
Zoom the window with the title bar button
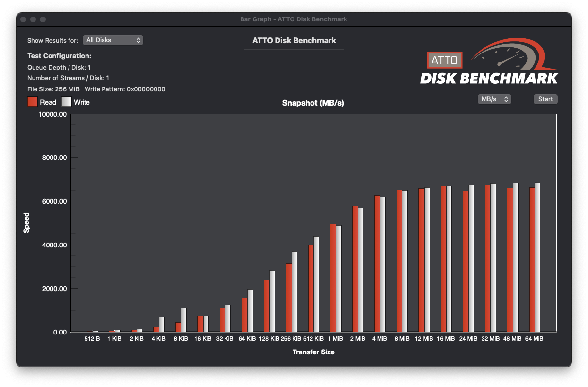click(43, 19)
